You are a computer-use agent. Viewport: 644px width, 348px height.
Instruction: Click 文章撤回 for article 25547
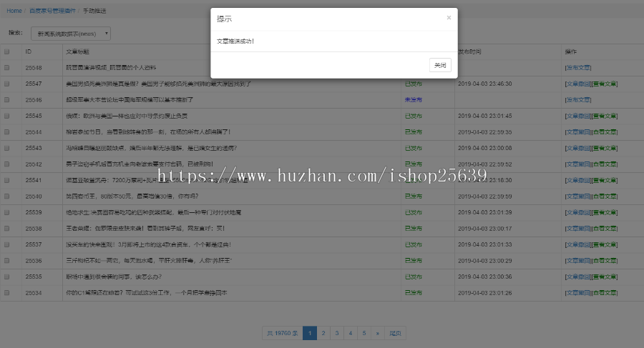click(578, 84)
